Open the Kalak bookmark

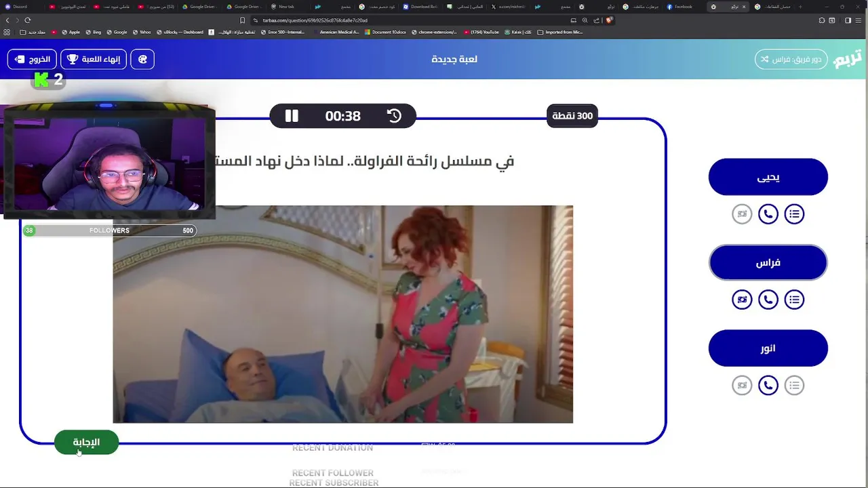(518, 32)
